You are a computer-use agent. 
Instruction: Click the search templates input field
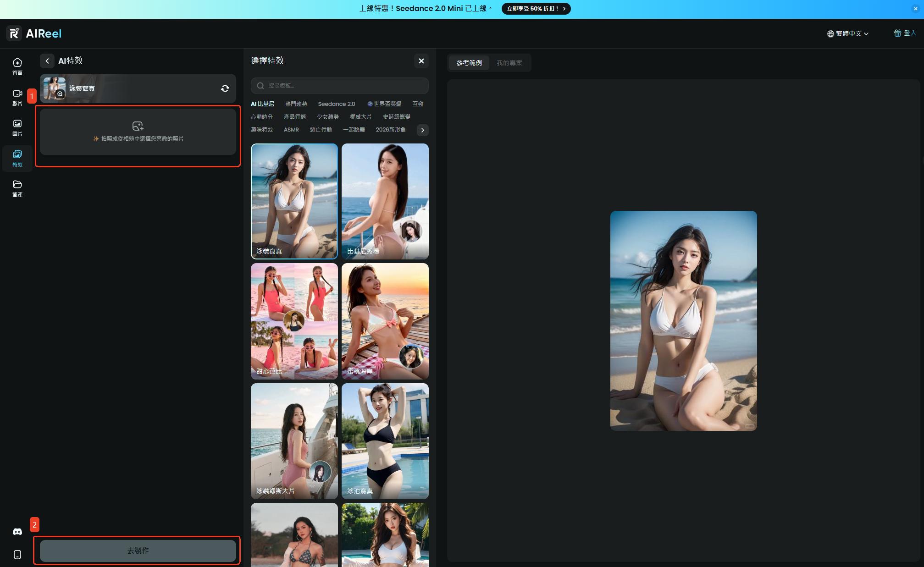click(339, 86)
